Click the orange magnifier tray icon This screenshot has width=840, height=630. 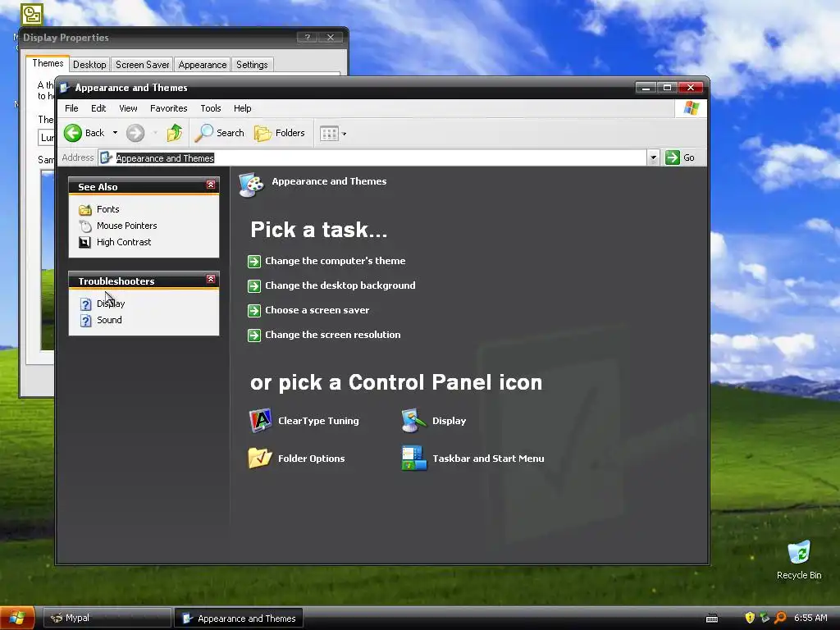coord(781,618)
